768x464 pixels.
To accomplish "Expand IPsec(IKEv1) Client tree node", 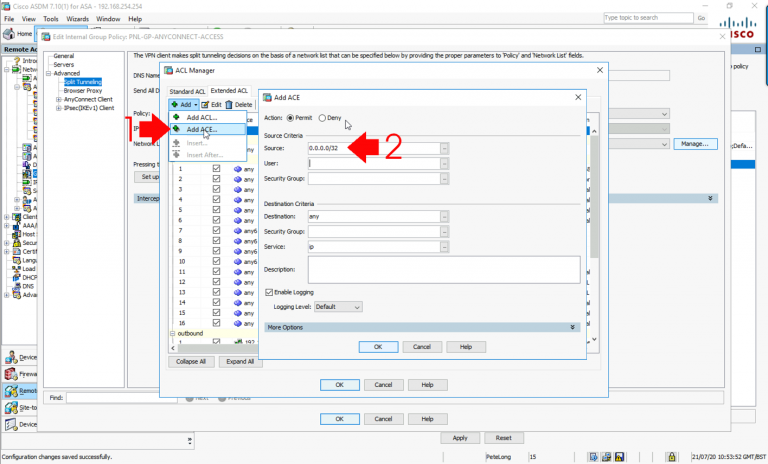I will click(x=58, y=108).
